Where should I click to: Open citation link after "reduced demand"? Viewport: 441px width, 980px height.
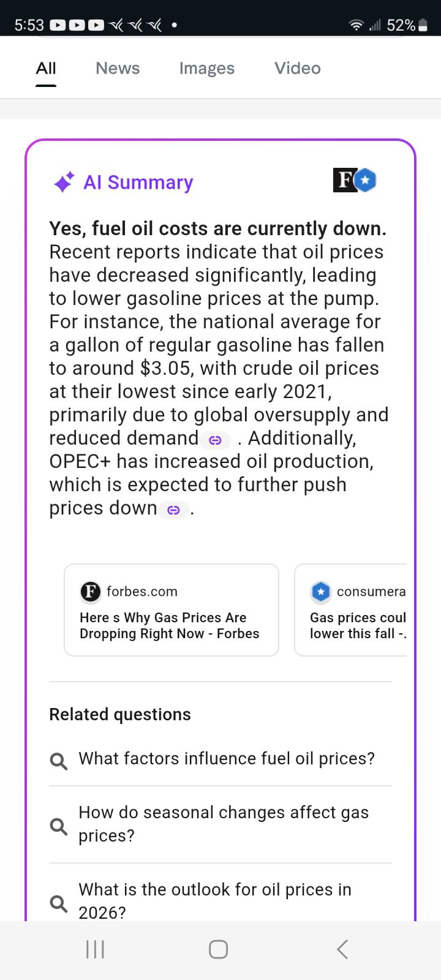tap(215, 440)
